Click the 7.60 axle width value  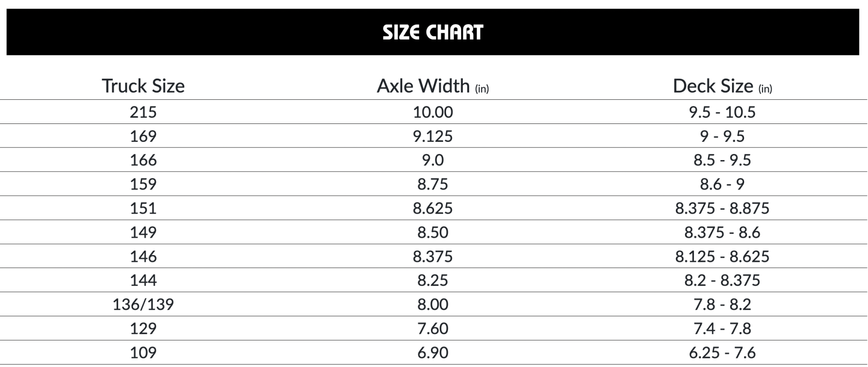pos(433,328)
